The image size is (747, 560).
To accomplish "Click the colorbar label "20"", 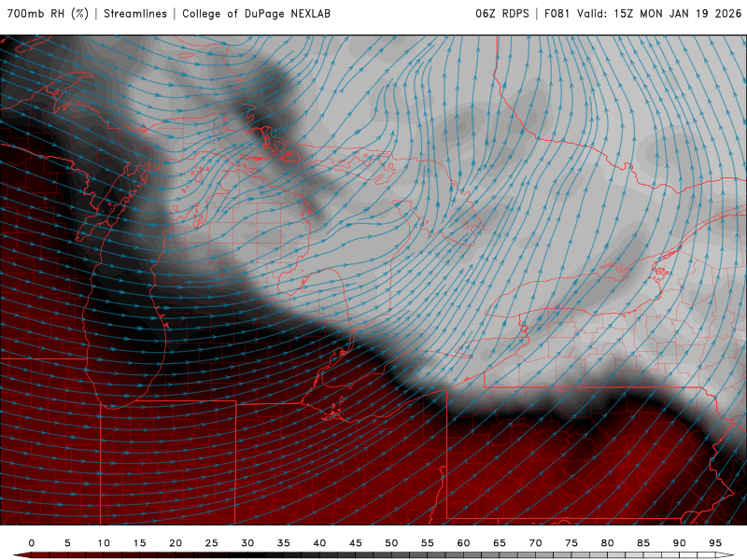I will tap(176, 543).
